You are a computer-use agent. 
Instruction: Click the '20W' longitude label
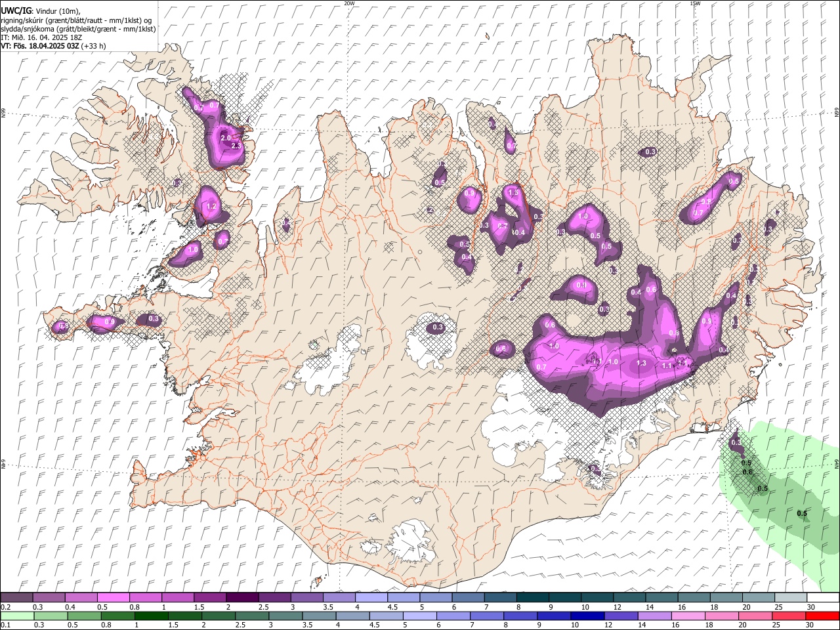click(349, 3)
